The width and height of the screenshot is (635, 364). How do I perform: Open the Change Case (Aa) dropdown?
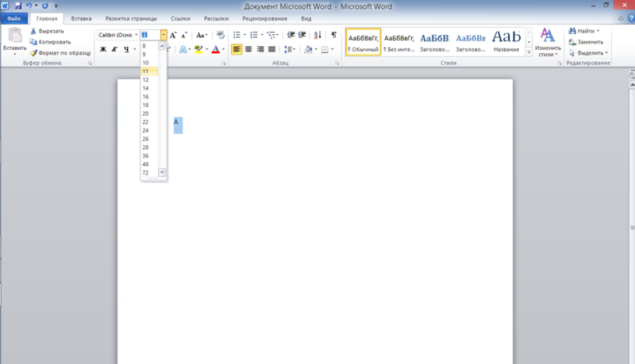202,35
